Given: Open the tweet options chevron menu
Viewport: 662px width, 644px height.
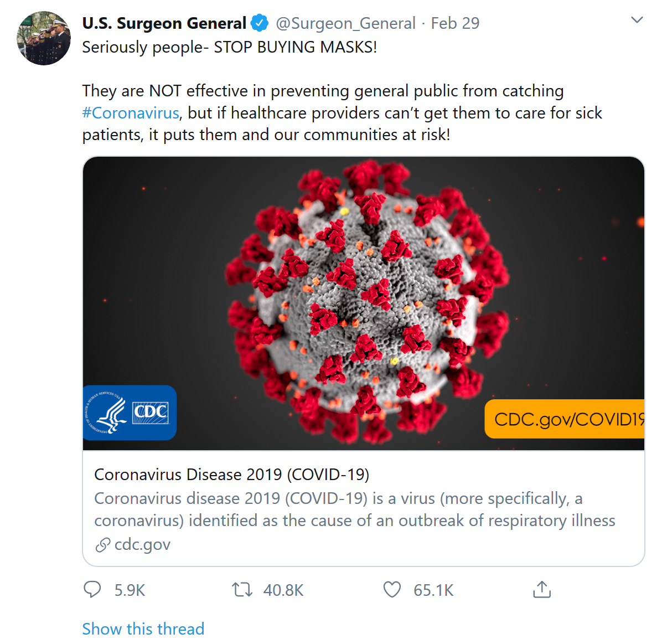Looking at the screenshot, I should point(637,20).
